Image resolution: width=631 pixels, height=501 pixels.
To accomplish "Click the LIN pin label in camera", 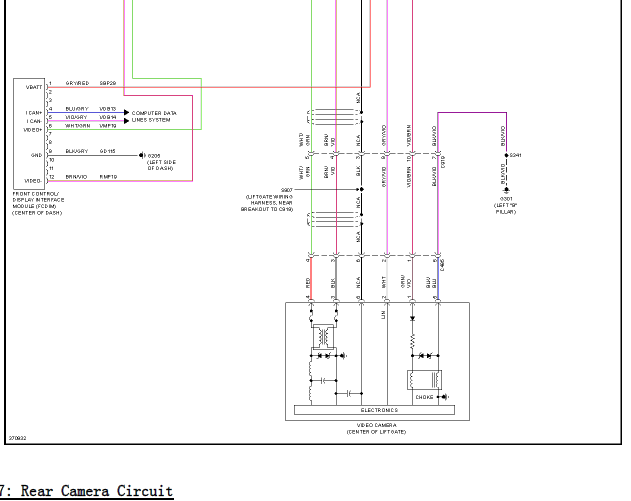I will pos(384,315).
